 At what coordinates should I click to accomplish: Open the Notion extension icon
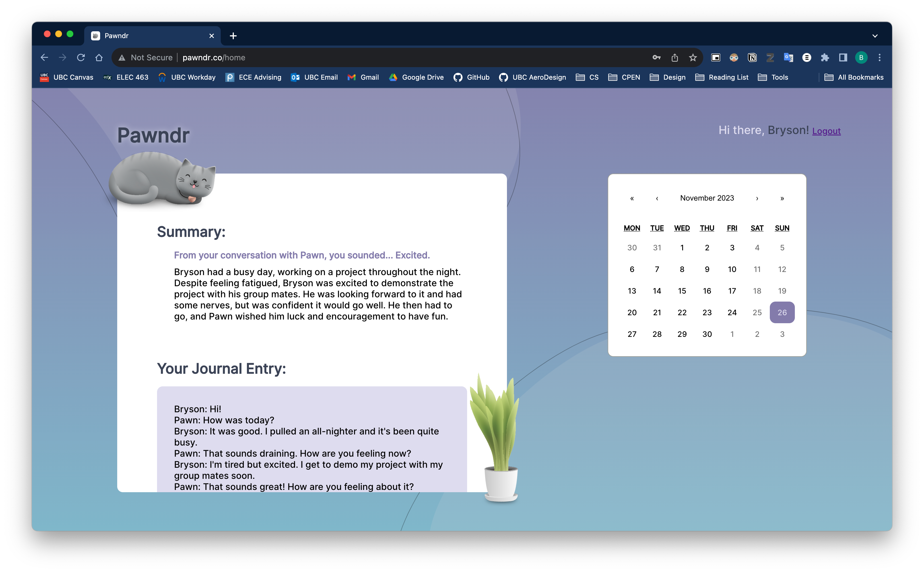(x=752, y=57)
